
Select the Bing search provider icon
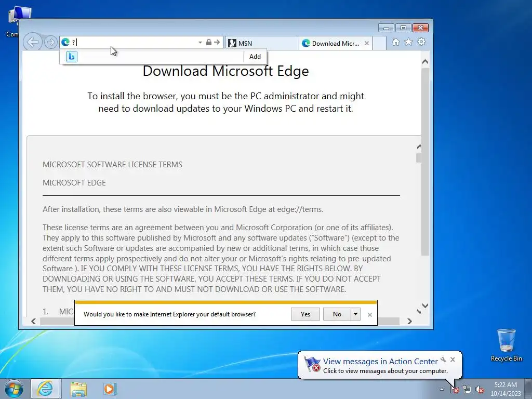tap(71, 56)
